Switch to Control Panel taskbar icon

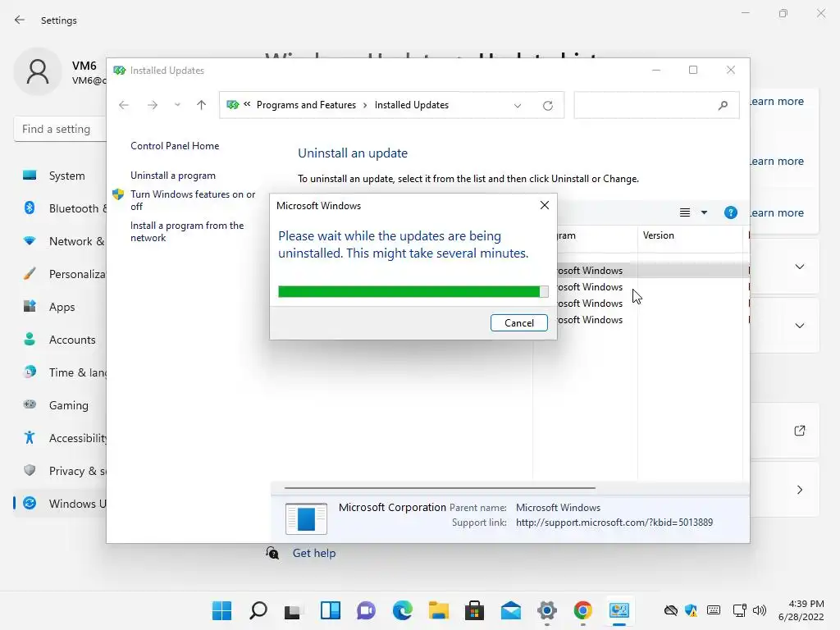[x=619, y=610]
